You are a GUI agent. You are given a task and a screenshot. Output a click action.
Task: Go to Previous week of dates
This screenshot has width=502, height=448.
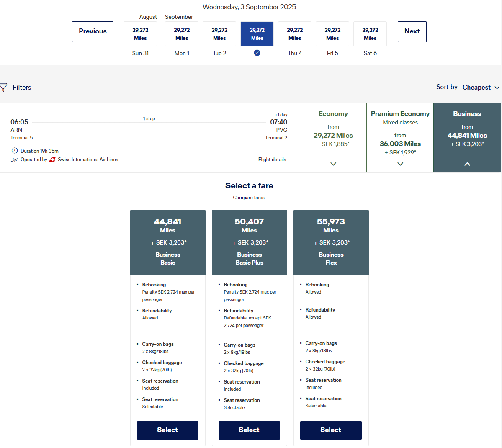click(x=93, y=32)
